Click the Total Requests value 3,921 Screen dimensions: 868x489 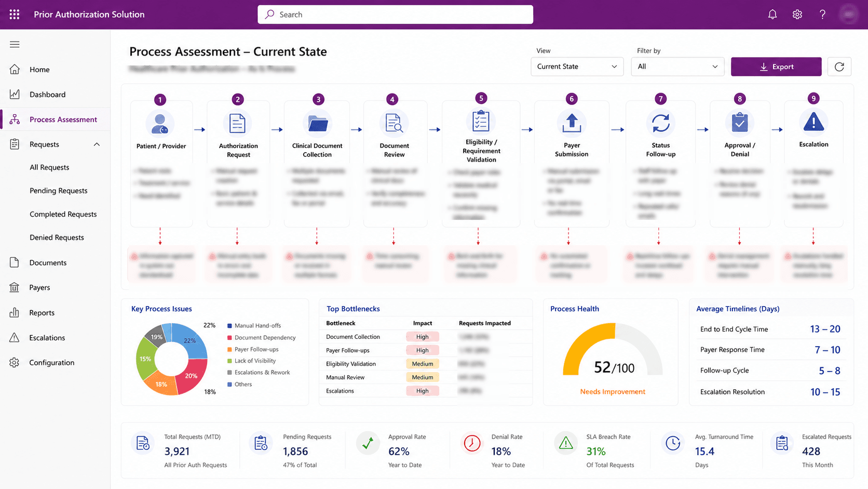click(177, 452)
